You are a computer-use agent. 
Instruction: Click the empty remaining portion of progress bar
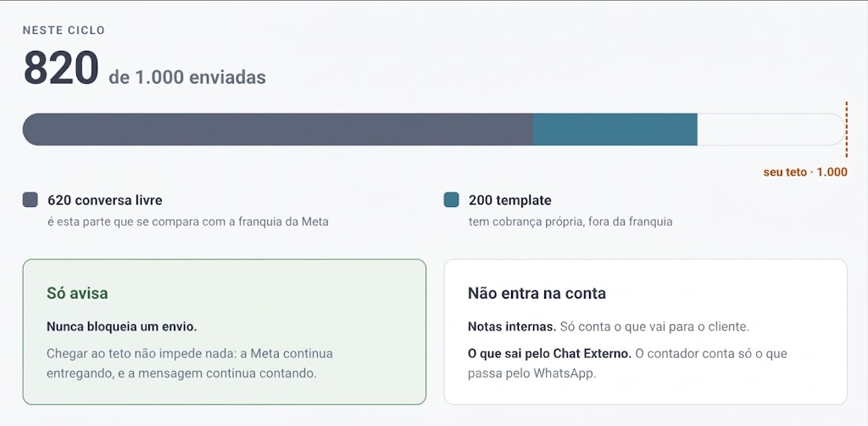click(771, 130)
